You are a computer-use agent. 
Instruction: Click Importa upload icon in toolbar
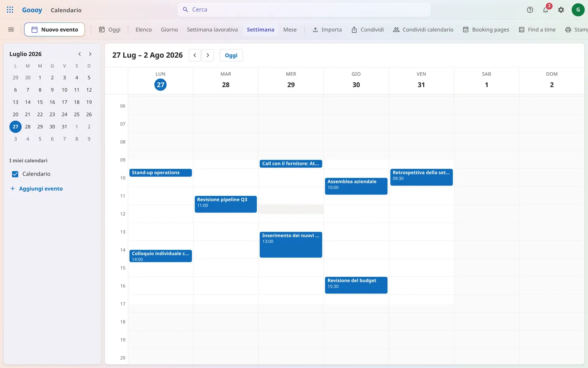click(327, 29)
